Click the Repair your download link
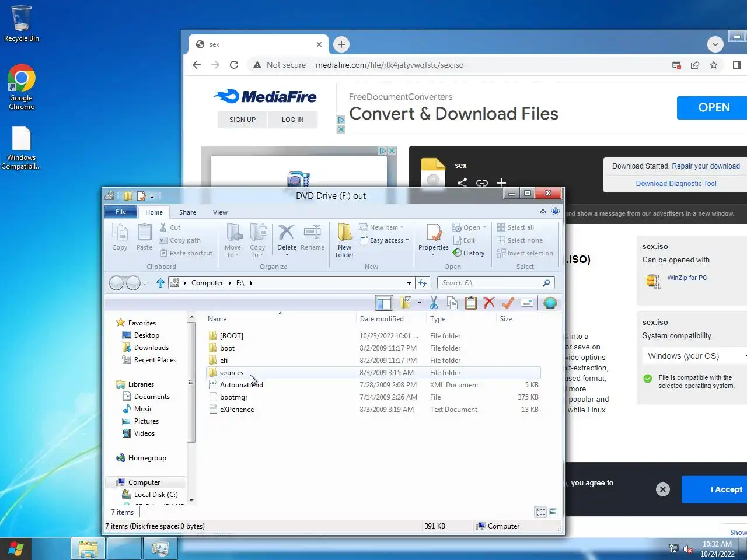This screenshot has width=747, height=560. point(706,166)
